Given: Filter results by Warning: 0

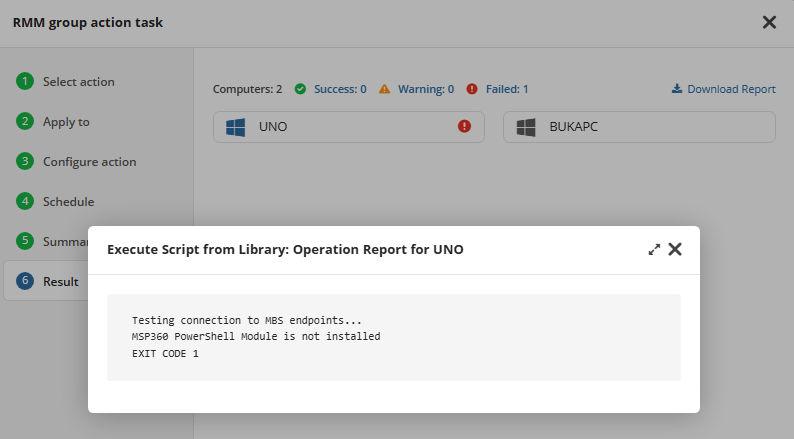Looking at the screenshot, I should click(x=426, y=89).
